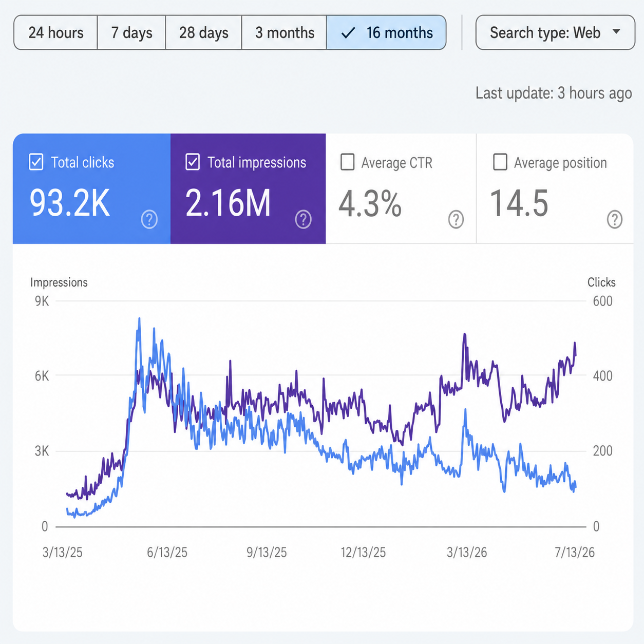The height and width of the screenshot is (644, 644).
Task: Click the 200 clicks axis value
Action: [603, 451]
